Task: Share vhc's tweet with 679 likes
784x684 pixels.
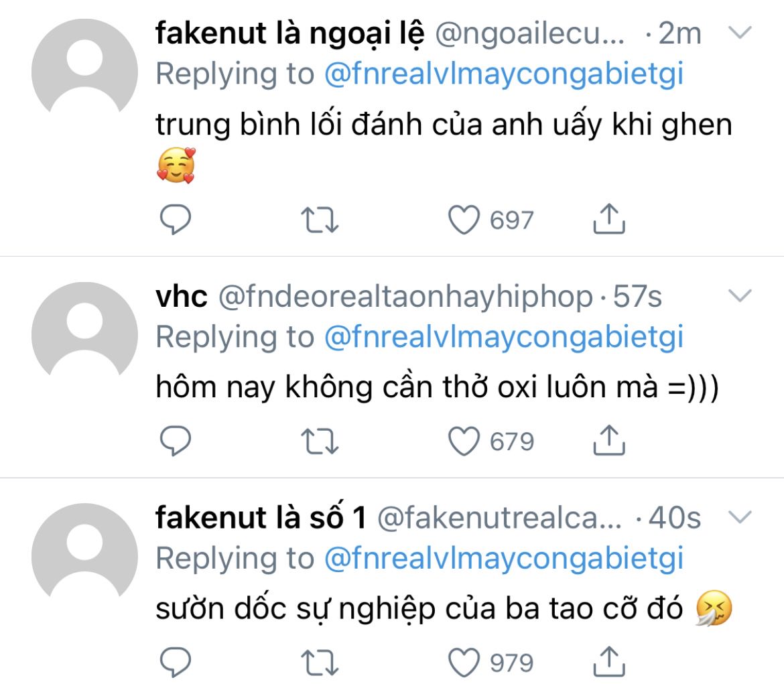Action: tap(609, 440)
